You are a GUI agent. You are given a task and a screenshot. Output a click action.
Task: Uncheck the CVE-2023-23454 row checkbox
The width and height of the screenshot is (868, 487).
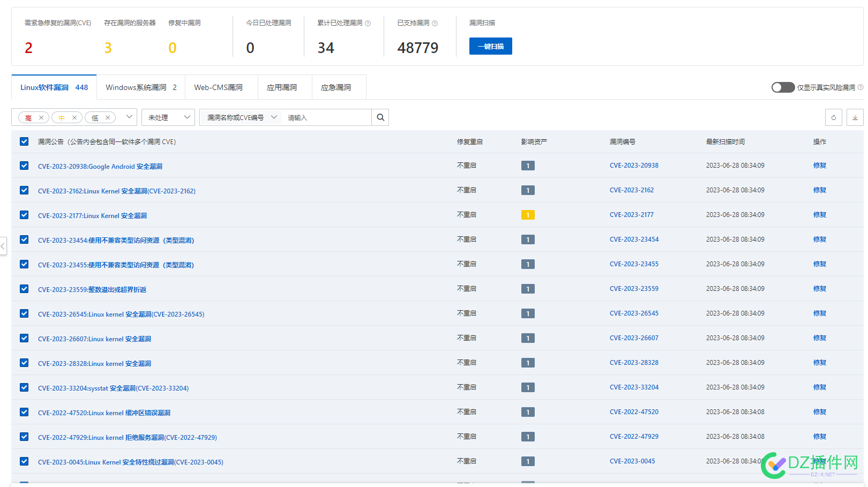[24, 239]
